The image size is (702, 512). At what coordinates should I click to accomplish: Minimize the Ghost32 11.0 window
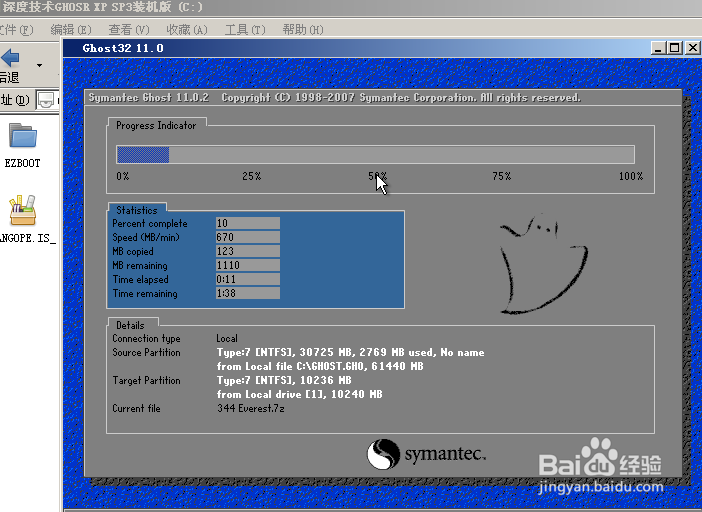tap(658, 48)
